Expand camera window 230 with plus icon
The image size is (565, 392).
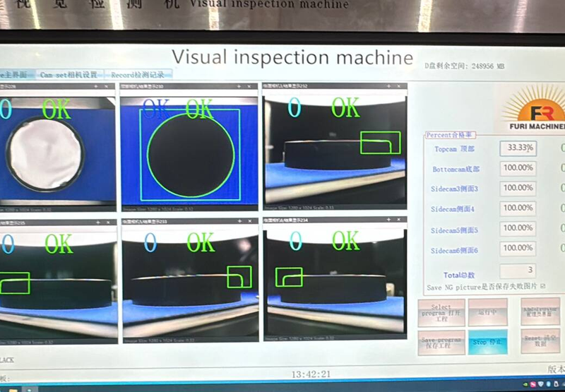(x=239, y=86)
